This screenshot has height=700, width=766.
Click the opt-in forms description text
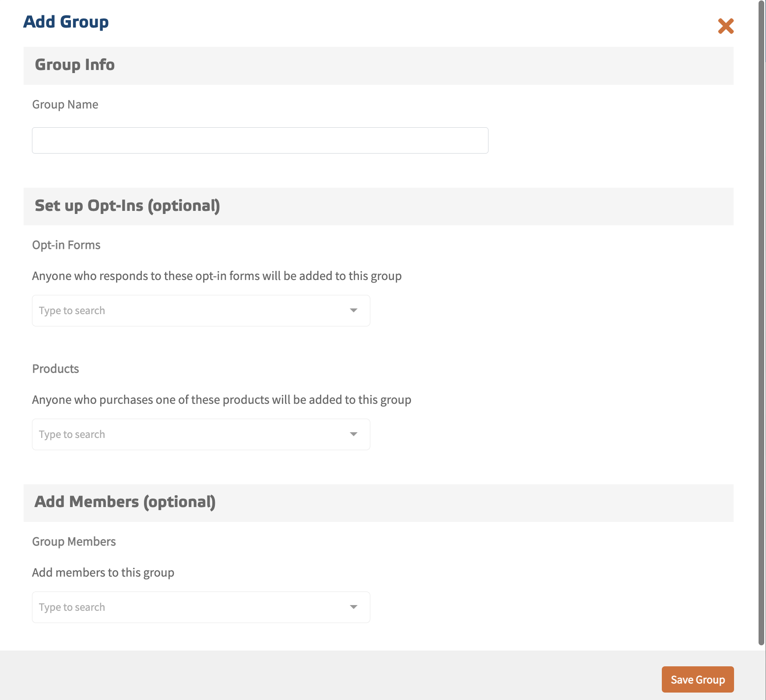coord(217,276)
